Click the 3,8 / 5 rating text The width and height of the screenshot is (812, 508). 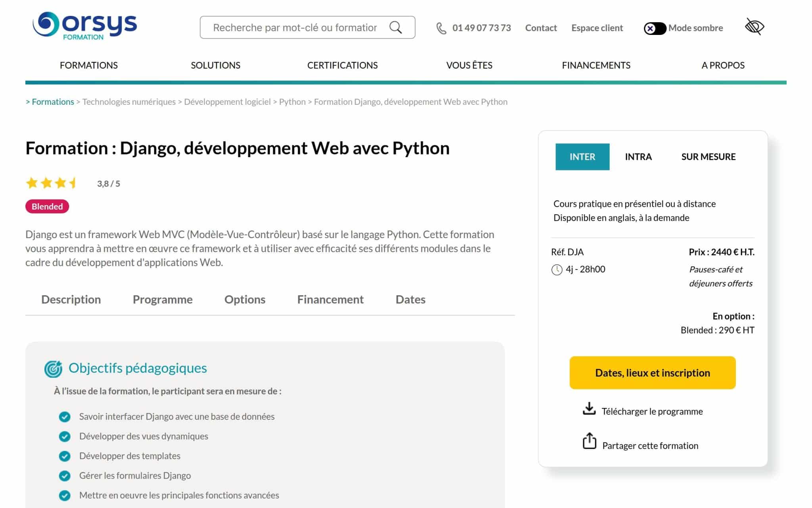pos(108,184)
